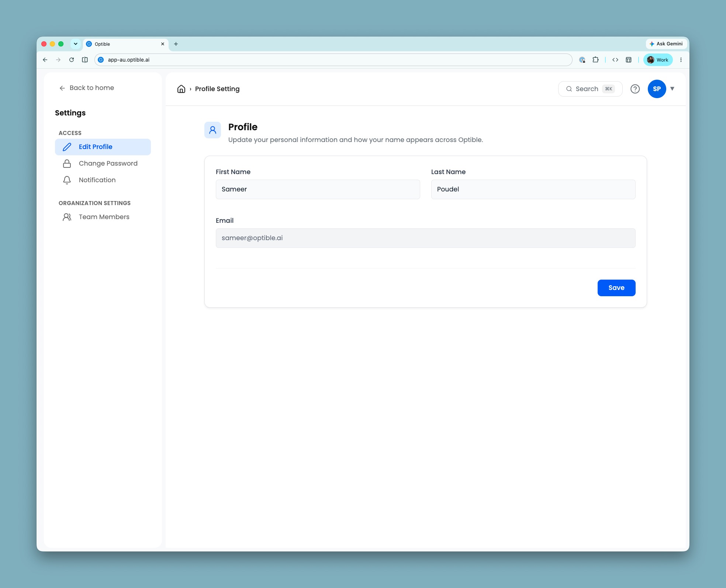Image resolution: width=726 pixels, height=588 pixels.
Task: Click the password manager icon in toolbar
Action: [582, 60]
